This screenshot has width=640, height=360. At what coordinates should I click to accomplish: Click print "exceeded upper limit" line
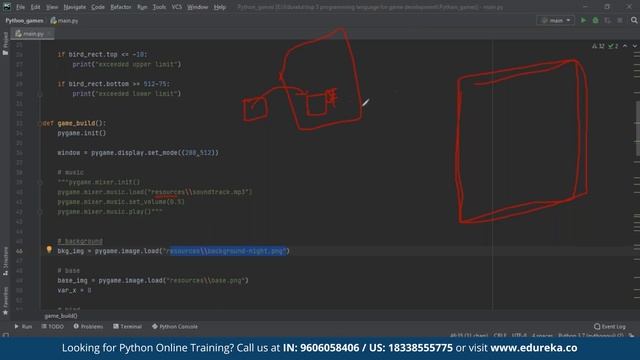127,64
